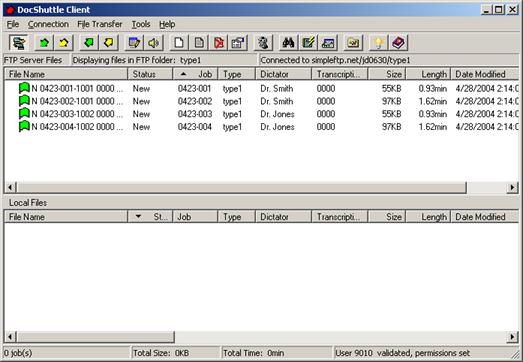The height and width of the screenshot is (362, 523).
Task: Click 'Total Size: 0KB' in status bar
Action: tap(161, 353)
